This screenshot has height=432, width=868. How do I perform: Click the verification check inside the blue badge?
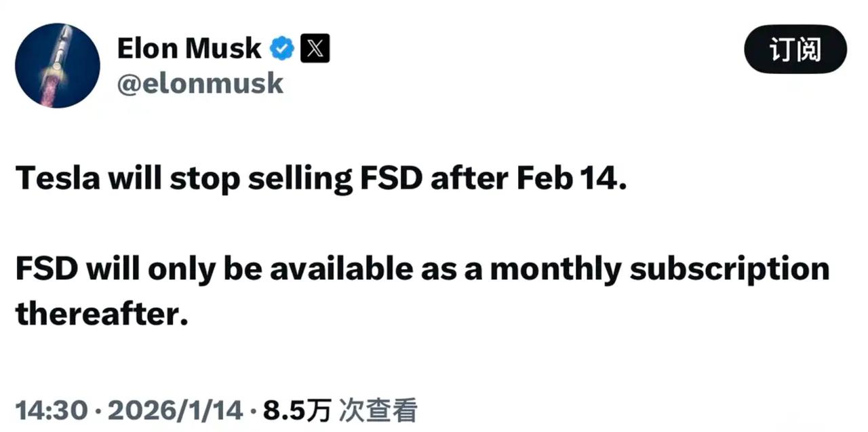[283, 48]
